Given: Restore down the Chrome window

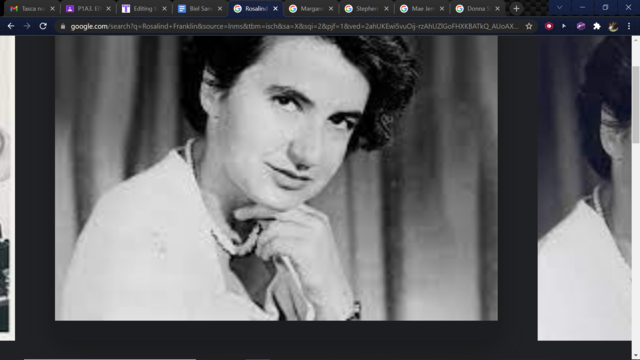Looking at the screenshot, I should pyautogui.click(x=605, y=8).
